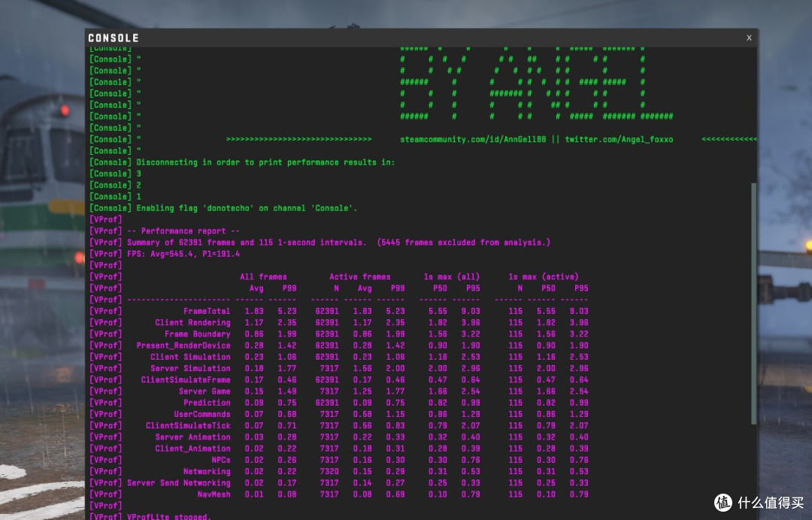Image resolution: width=812 pixels, height=520 pixels.
Task: Click the UserCommands row label
Action: coord(202,414)
